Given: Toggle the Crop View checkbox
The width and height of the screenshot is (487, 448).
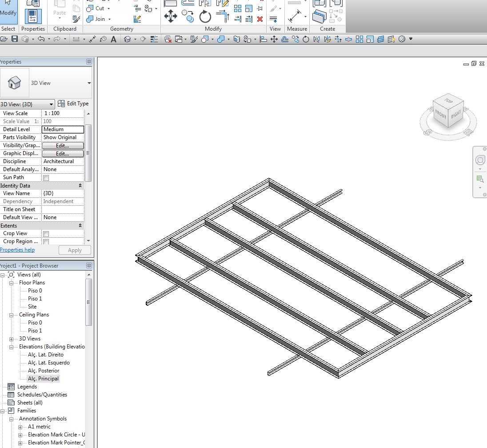Looking at the screenshot, I should coord(46,234).
